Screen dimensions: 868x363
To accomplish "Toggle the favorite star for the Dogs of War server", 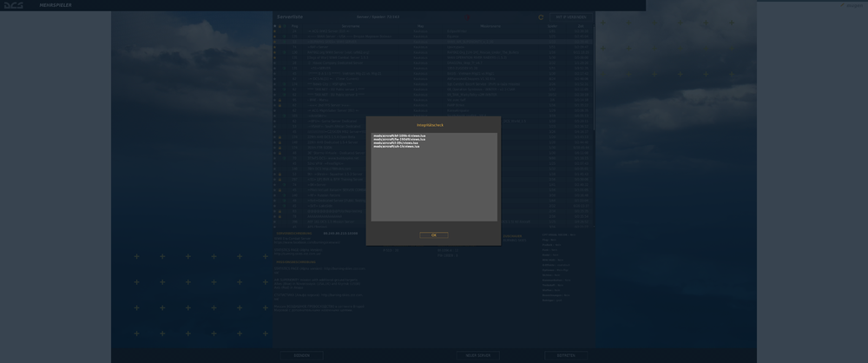I will (274, 57).
